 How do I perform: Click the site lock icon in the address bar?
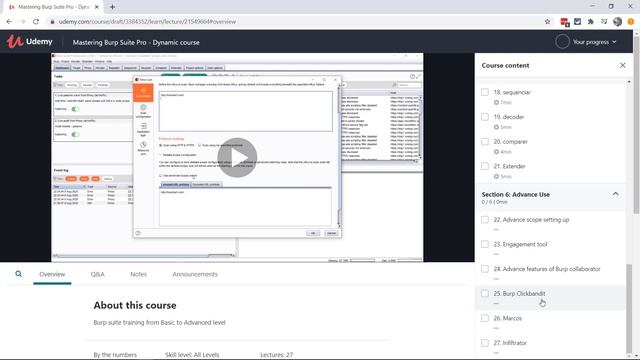pyautogui.click(x=52, y=22)
